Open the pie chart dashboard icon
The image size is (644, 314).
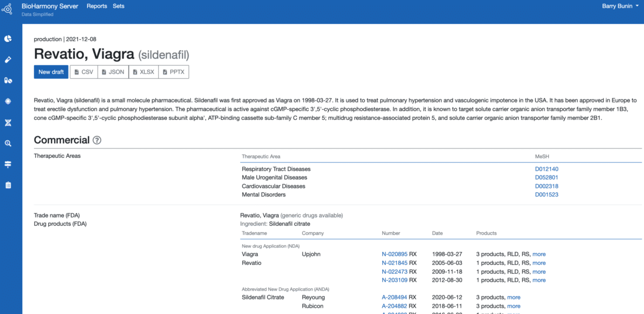(x=8, y=39)
